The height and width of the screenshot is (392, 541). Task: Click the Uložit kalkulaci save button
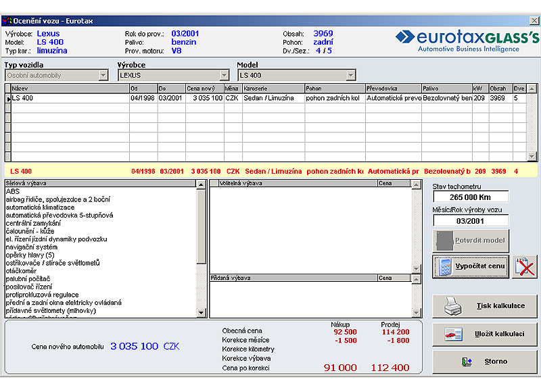click(x=485, y=334)
